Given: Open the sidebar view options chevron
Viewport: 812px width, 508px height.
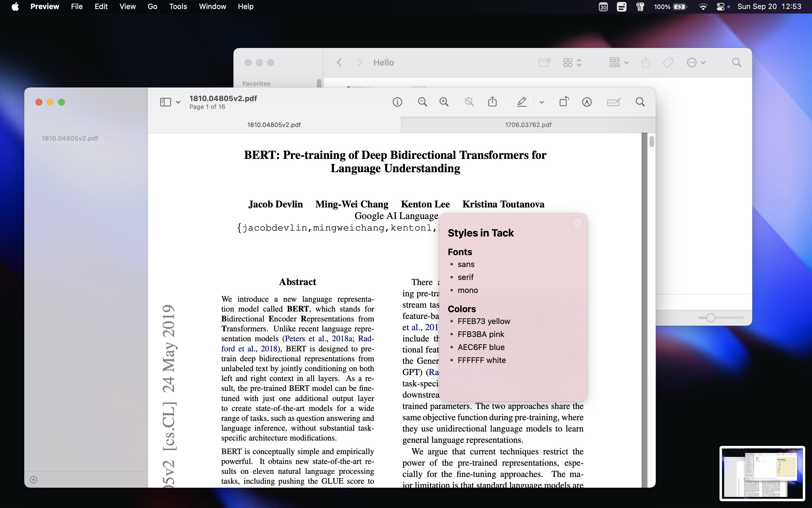Looking at the screenshot, I should pos(178,102).
